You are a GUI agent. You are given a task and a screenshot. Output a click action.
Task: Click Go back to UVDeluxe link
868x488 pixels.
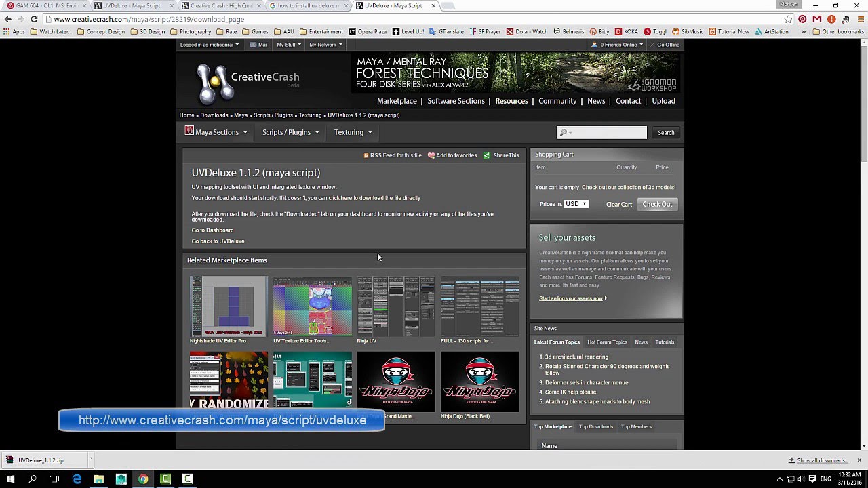(218, 241)
